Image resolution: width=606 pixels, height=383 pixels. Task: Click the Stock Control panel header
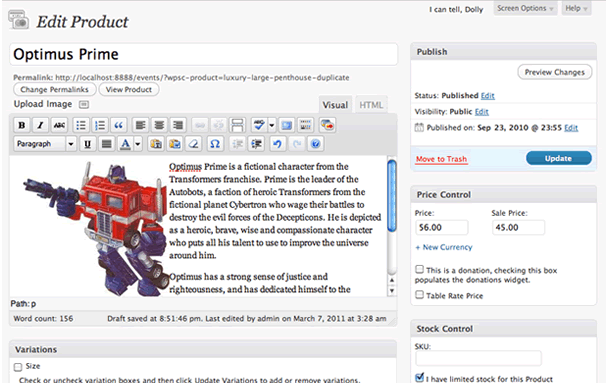[x=504, y=329]
